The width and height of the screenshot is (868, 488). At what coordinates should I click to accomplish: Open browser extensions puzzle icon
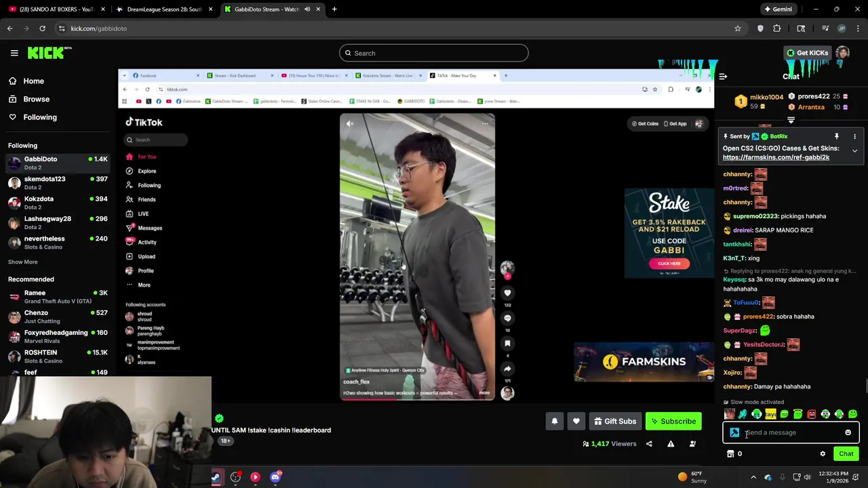click(x=777, y=28)
